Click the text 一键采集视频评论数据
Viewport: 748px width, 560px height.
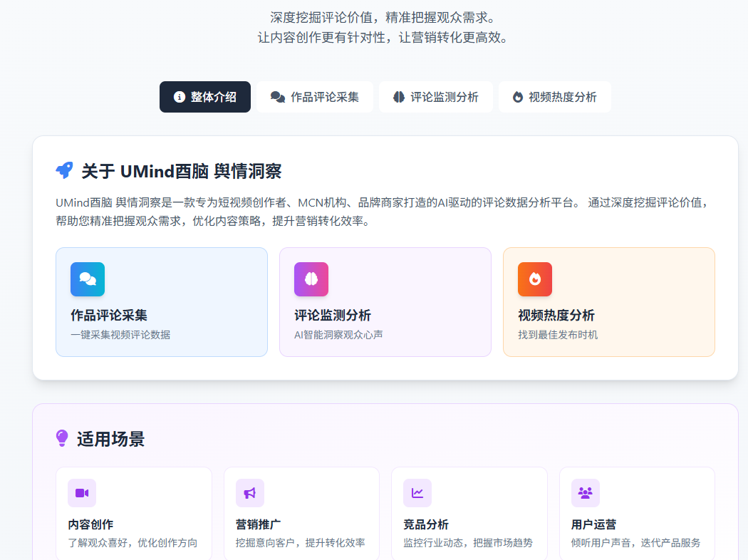(120, 335)
